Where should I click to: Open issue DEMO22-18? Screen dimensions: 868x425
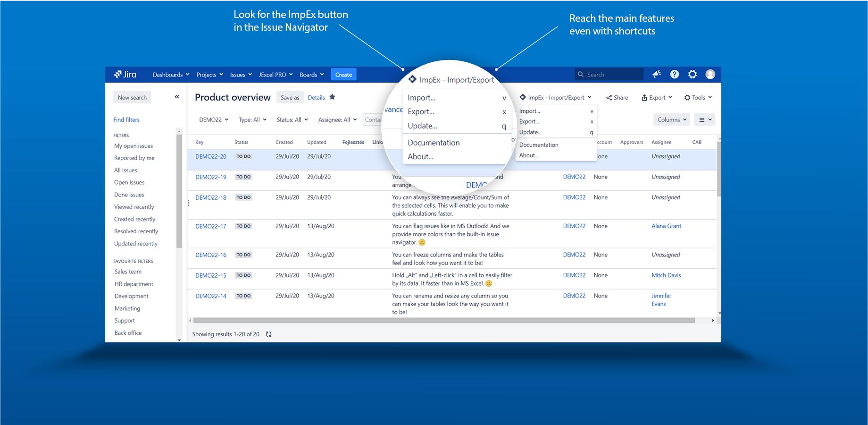[211, 198]
